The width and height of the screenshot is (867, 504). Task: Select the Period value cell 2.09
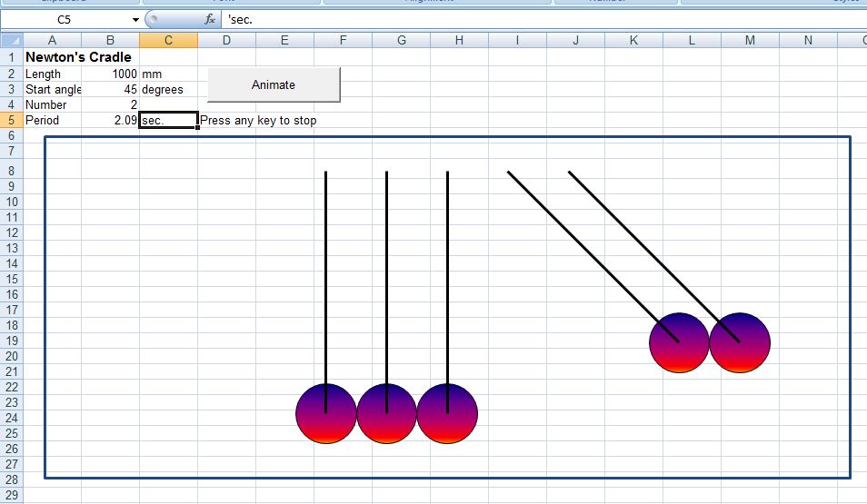(110, 120)
